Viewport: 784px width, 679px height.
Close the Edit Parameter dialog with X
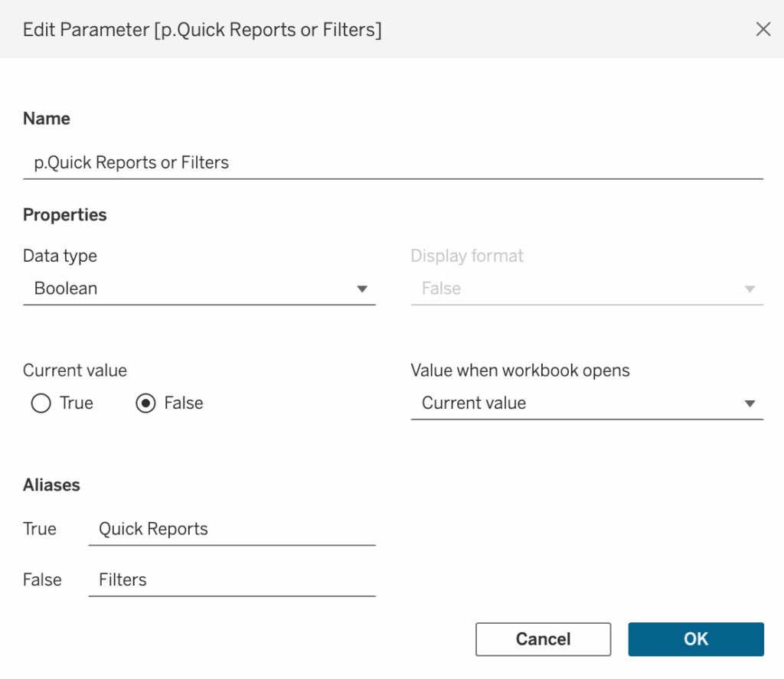[763, 30]
